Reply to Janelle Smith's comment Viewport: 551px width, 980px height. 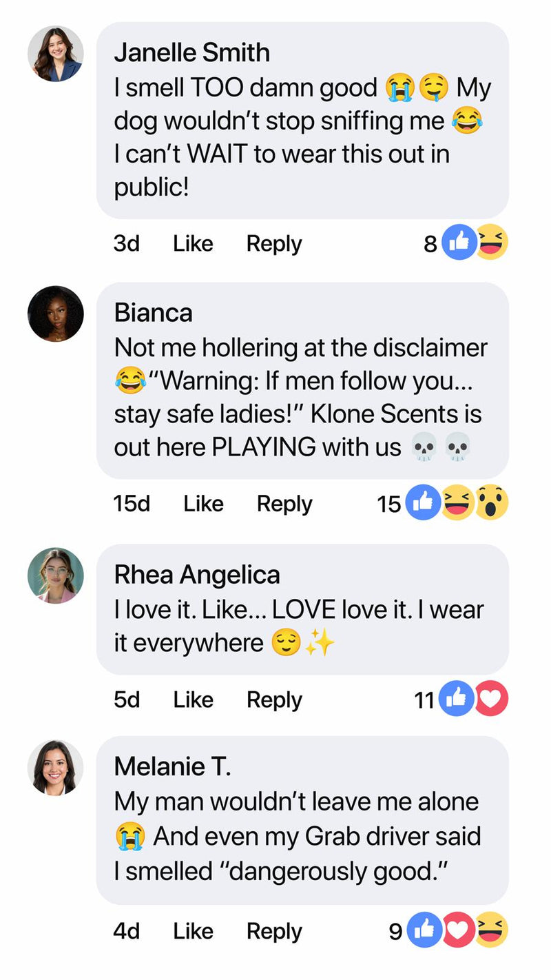coord(274,243)
